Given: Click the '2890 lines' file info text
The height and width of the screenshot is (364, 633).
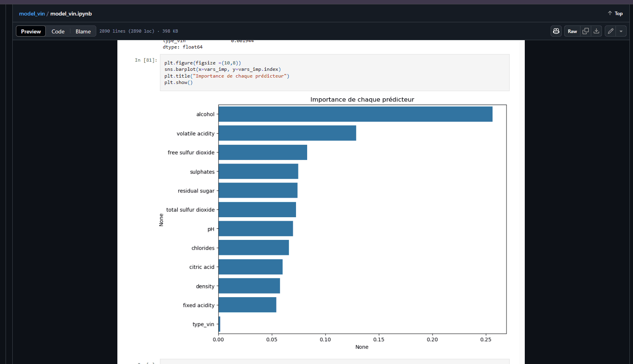Looking at the screenshot, I should (x=127, y=31).
